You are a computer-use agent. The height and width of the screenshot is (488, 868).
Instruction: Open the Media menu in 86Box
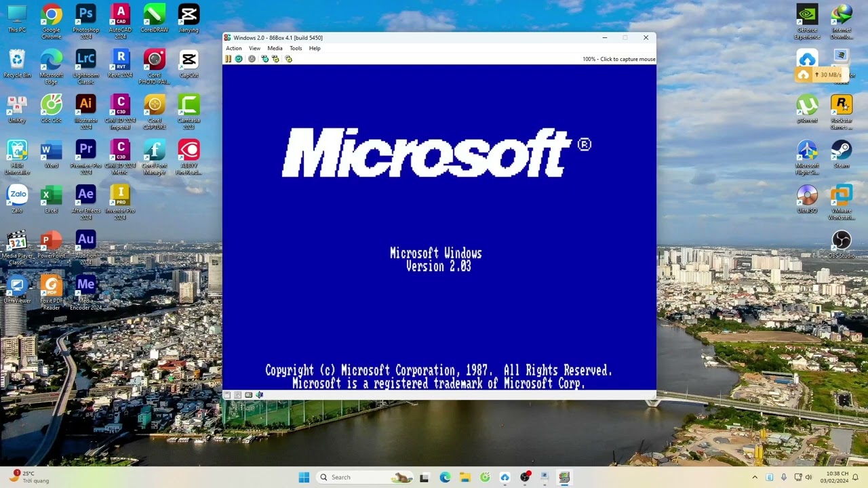tap(275, 48)
